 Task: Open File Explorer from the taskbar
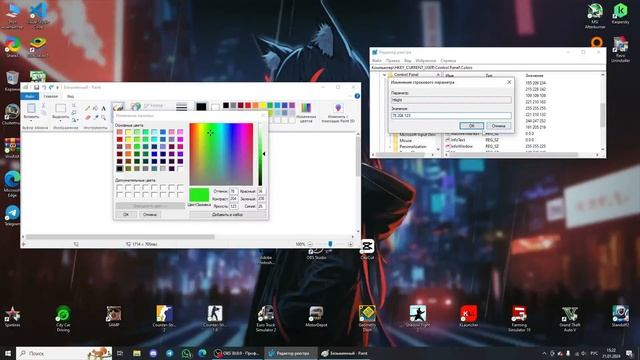(x=137, y=353)
